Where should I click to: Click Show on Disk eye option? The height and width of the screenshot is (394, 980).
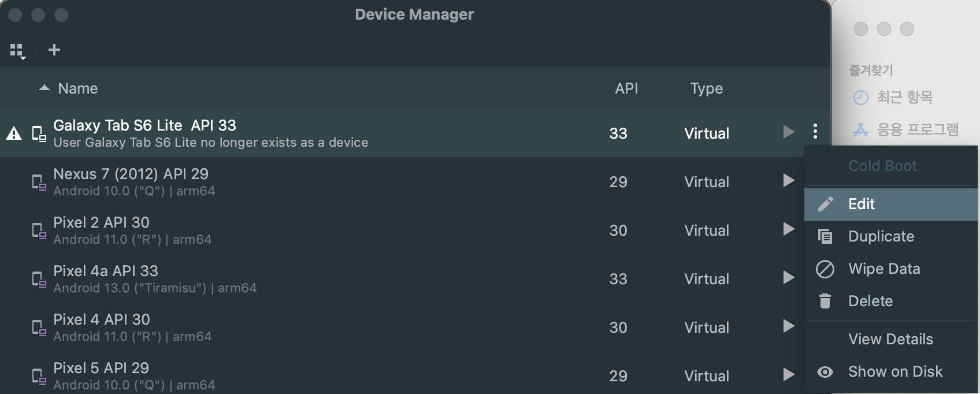[895, 371]
